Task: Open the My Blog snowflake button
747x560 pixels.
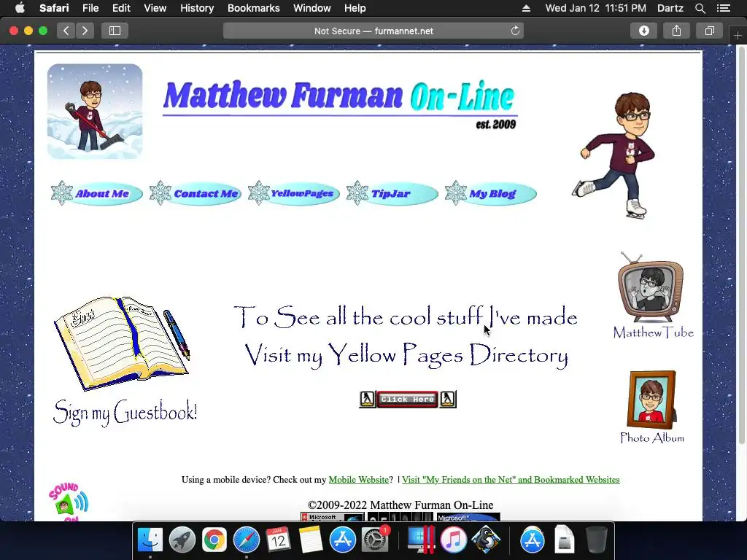Action: (x=491, y=193)
